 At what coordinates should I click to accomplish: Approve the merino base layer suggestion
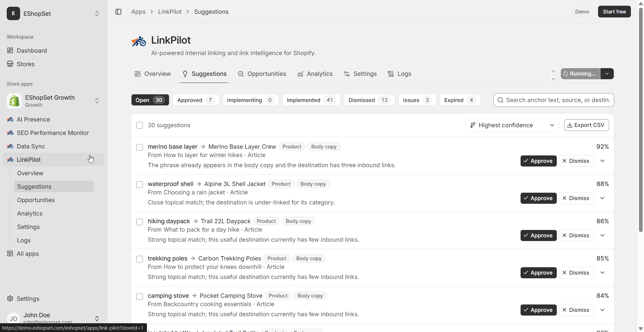[538, 161]
